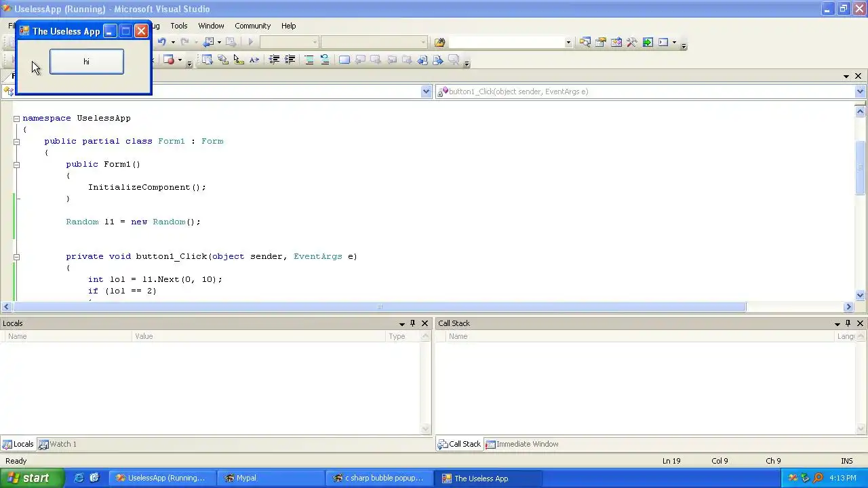Image resolution: width=868 pixels, height=488 pixels.
Task: Click the Undo icon in toolbar
Action: click(x=161, y=42)
